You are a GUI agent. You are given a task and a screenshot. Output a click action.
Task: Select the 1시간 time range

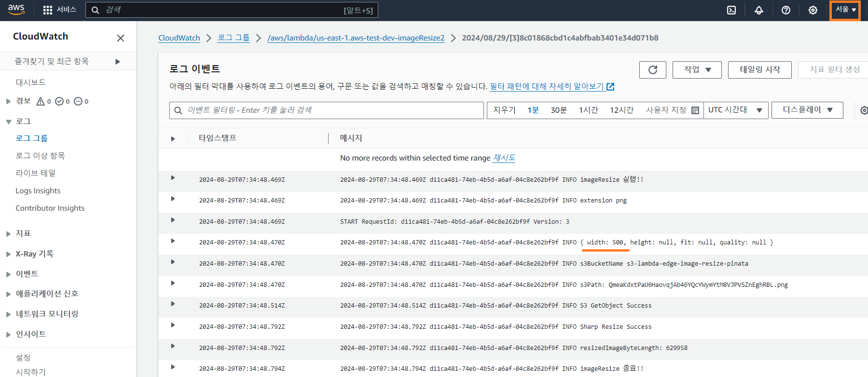coord(588,110)
